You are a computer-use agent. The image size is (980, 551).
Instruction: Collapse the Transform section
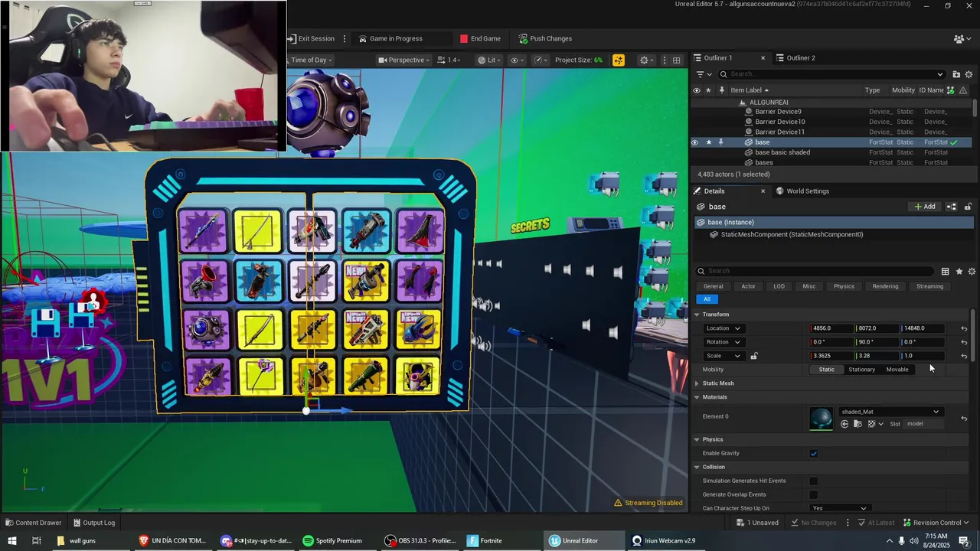pyautogui.click(x=697, y=315)
